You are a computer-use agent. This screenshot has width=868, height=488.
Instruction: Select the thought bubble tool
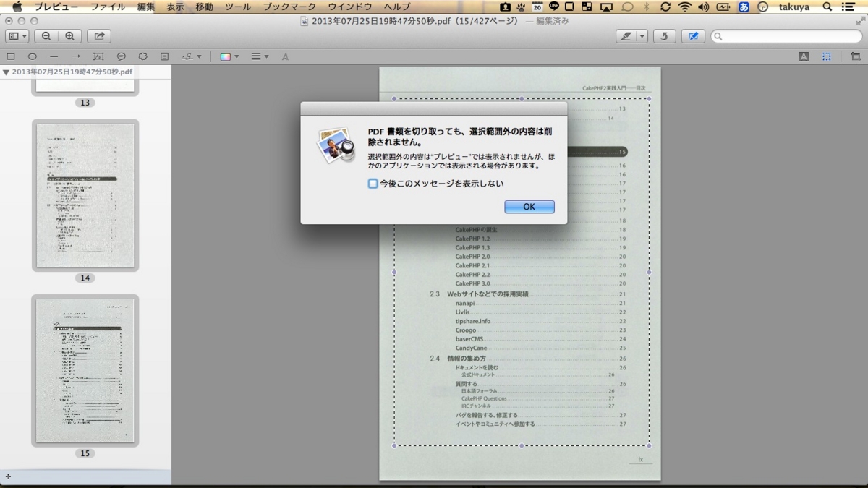coord(143,56)
